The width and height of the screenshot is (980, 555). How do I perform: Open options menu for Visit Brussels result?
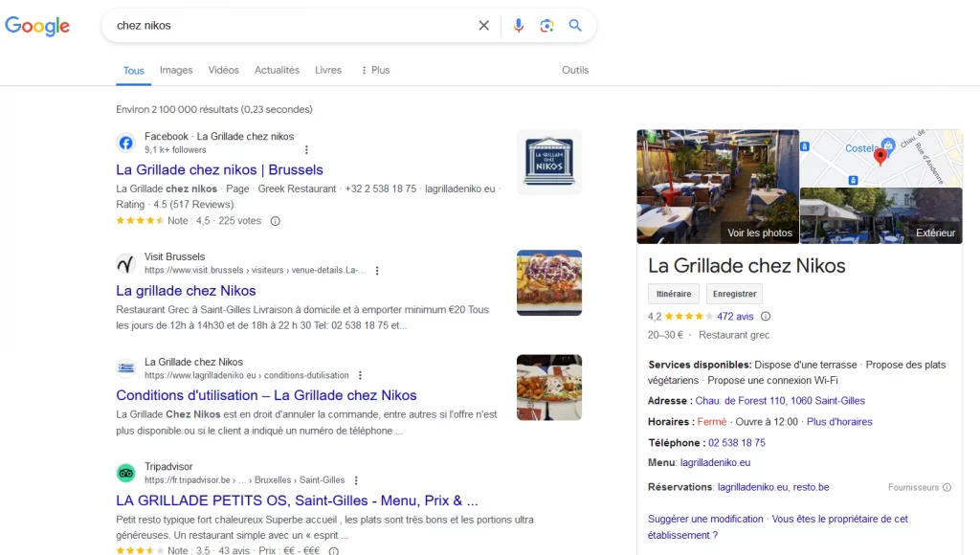tap(377, 271)
